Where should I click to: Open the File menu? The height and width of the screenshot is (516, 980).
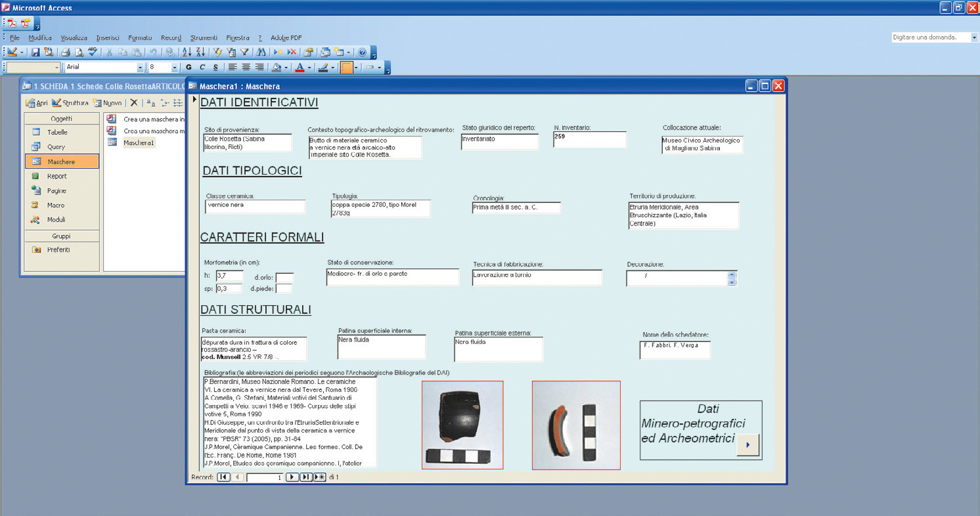click(14, 37)
